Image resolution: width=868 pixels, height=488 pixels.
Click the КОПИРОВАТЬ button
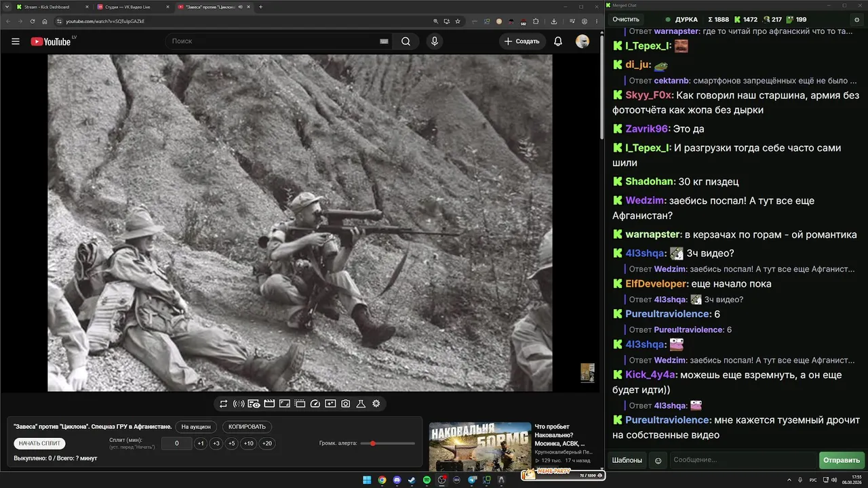(247, 427)
